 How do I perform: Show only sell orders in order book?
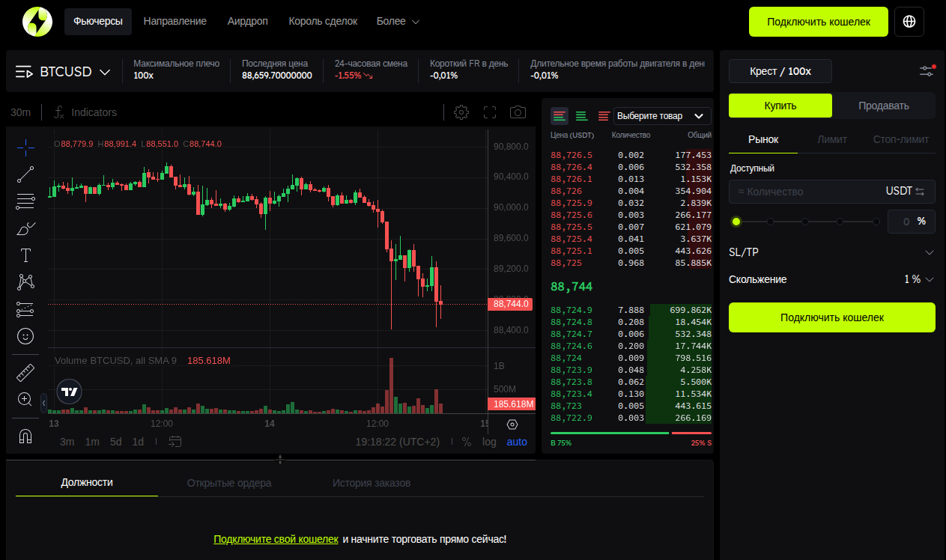(603, 116)
